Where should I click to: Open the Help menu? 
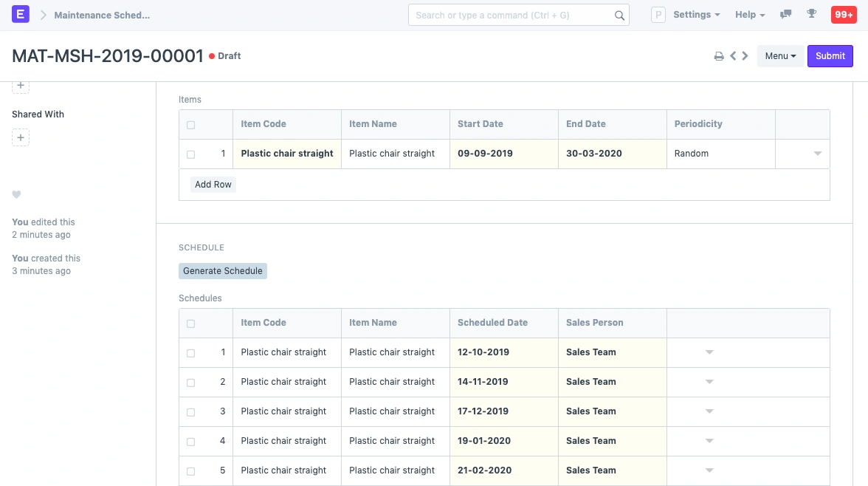[x=749, y=15]
